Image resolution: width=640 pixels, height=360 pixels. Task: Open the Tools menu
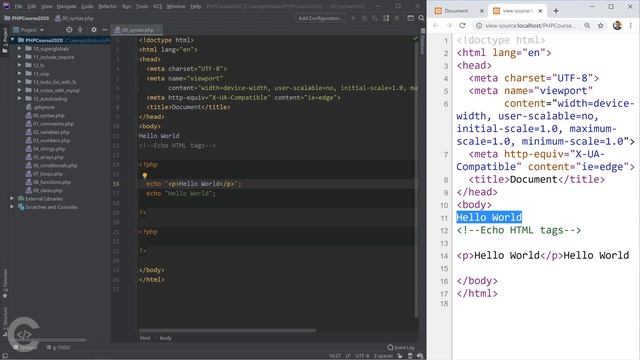point(142,7)
